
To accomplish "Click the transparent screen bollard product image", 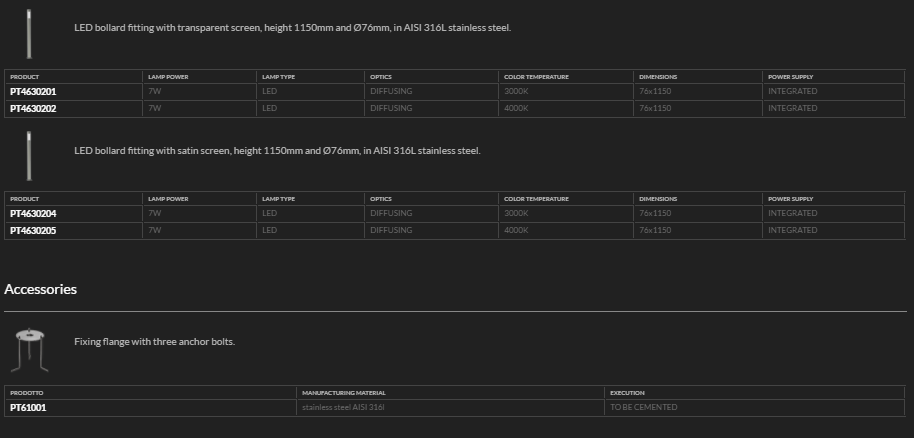I will tap(29, 33).
